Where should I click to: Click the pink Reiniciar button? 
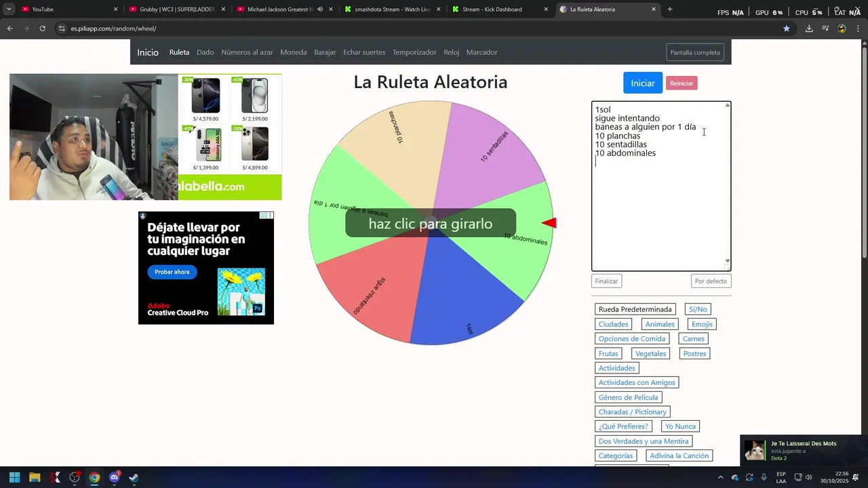click(682, 83)
